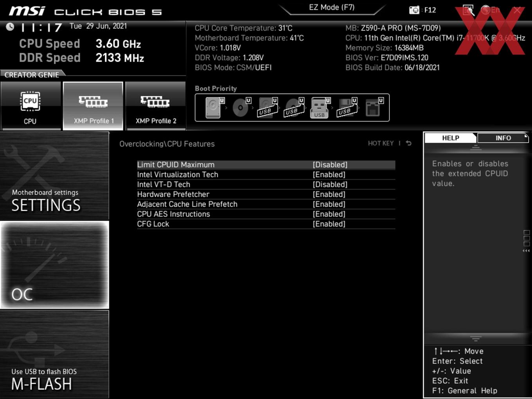This screenshot has width=532, height=399.
Task: Click the help text about extended CPUID
Action: 470,173
